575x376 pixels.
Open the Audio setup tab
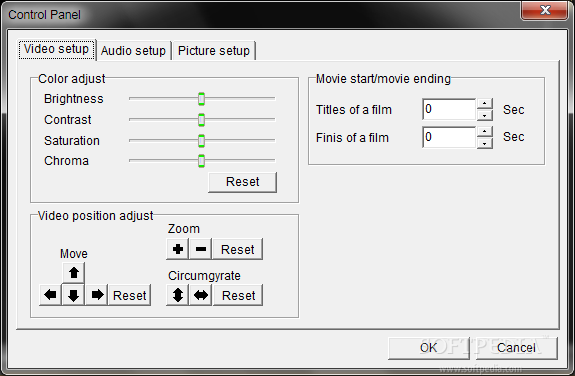[133, 51]
